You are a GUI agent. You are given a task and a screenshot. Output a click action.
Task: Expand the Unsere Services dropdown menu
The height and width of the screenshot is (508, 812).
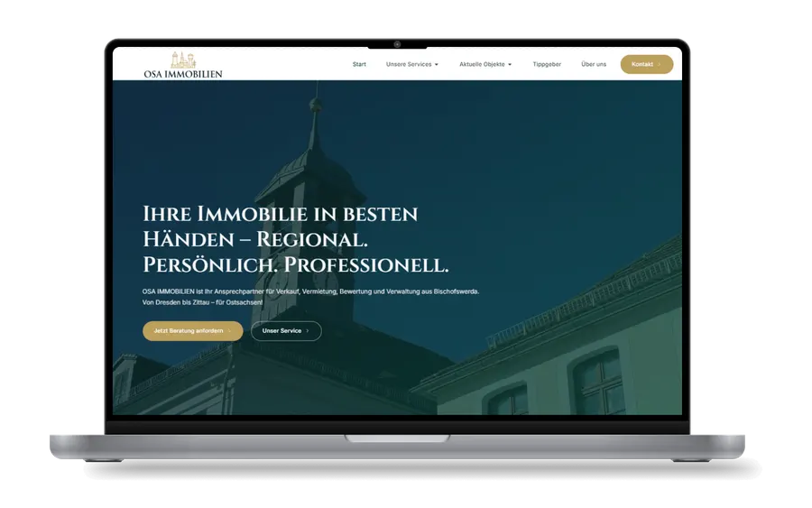412,64
